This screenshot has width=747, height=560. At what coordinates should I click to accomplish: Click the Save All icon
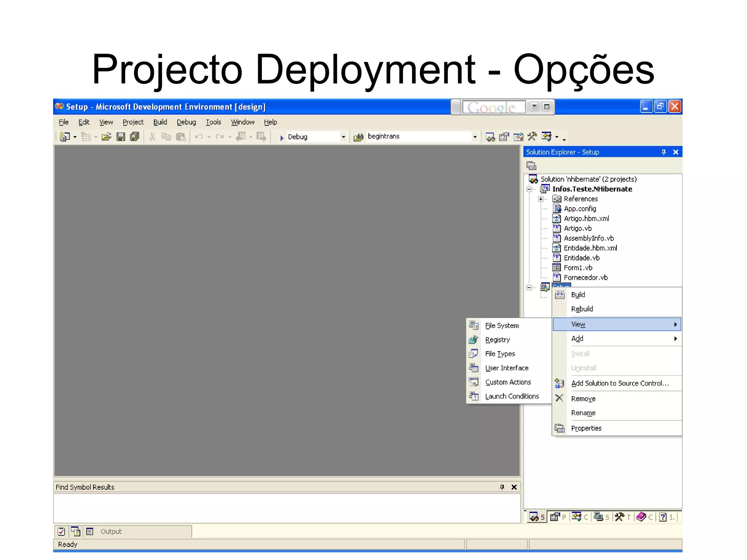pos(135,137)
